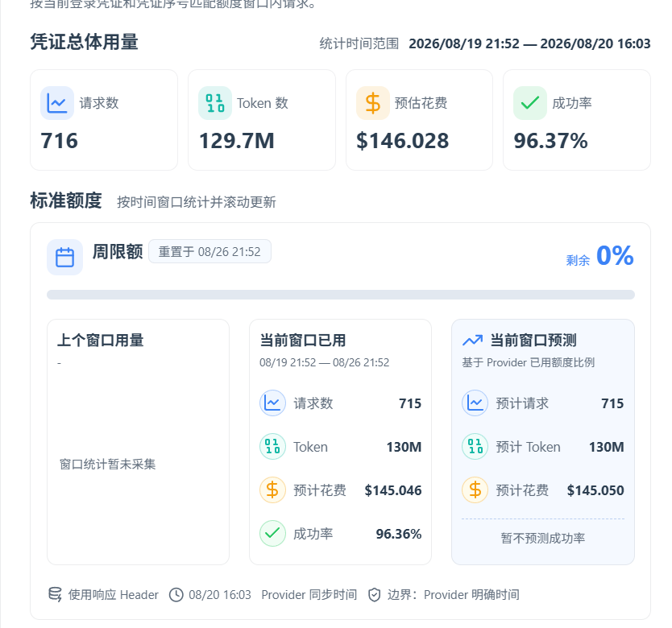The height and width of the screenshot is (628, 672).
Task: Click the Token 数 binary icon in the top card
Action: point(215,103)
